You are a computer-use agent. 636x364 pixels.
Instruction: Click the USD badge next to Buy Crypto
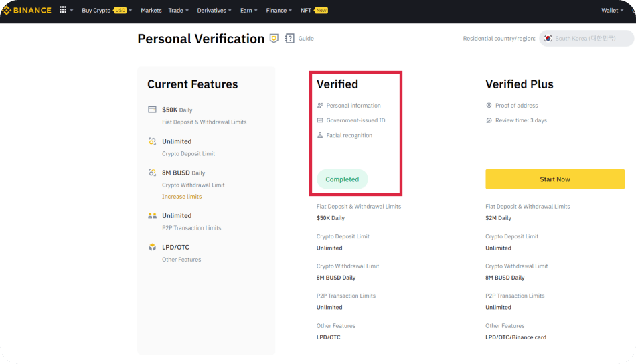[x=120, y=10]
